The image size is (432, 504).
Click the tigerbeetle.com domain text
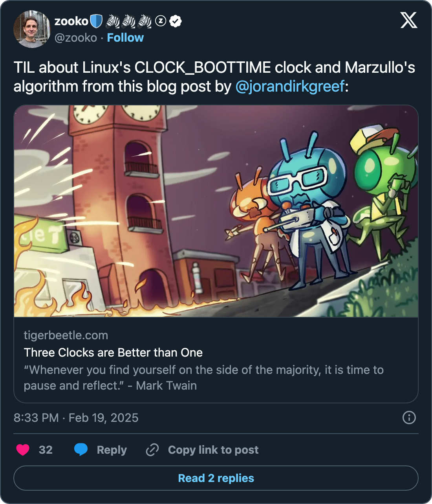(x=66, y=335)
